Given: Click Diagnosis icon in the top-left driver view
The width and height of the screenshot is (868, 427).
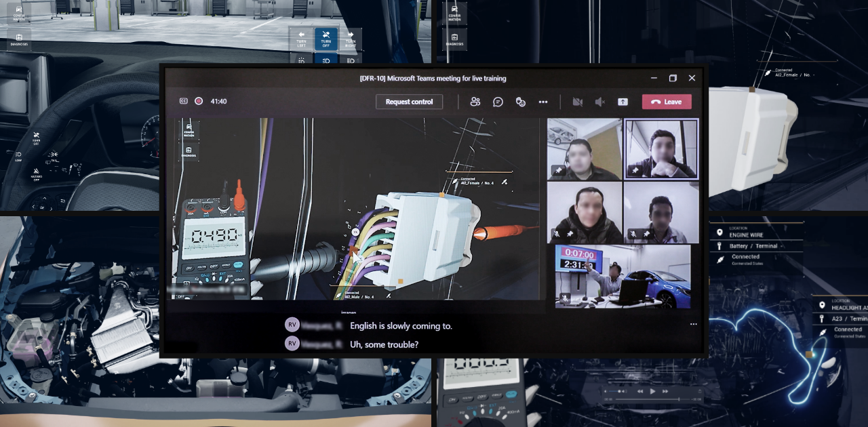Looking at the screenshot, I should [x=19, y=39].
